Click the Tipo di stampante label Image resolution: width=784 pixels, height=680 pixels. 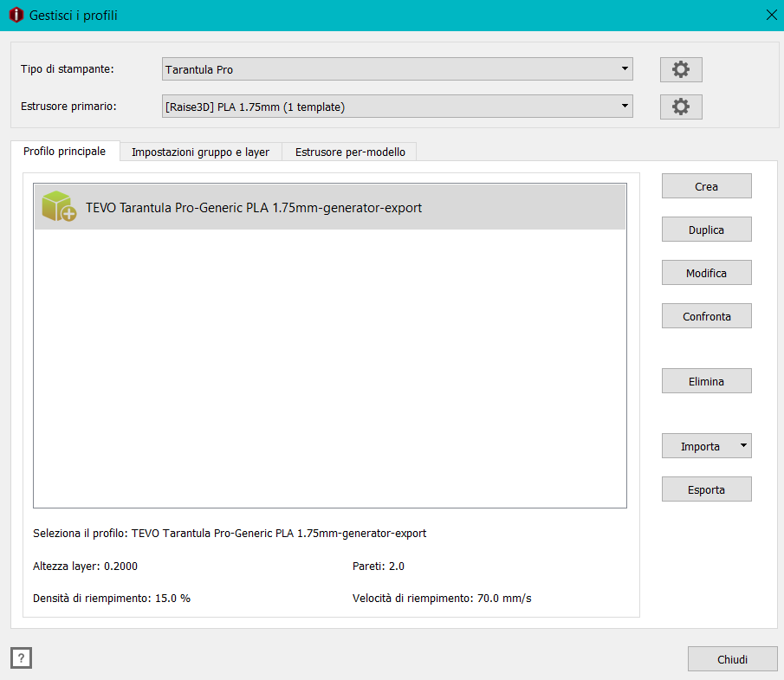click(67, 69)
